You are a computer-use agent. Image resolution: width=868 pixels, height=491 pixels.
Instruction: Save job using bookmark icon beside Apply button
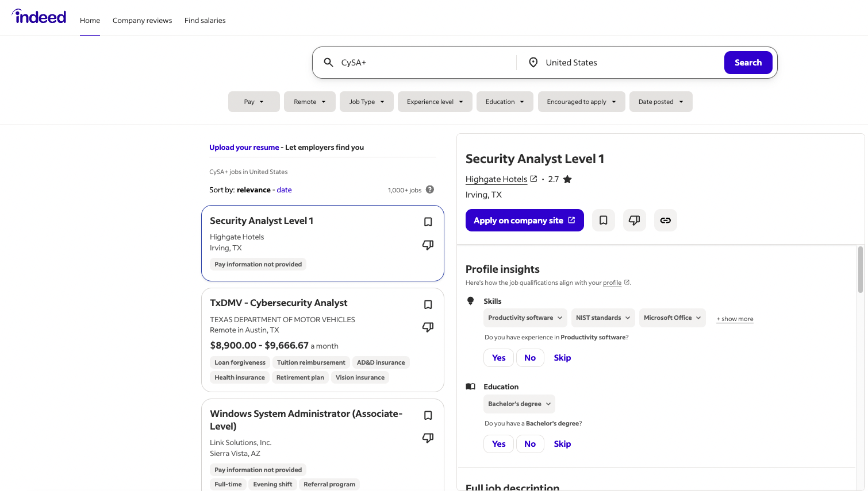[603, 221]
